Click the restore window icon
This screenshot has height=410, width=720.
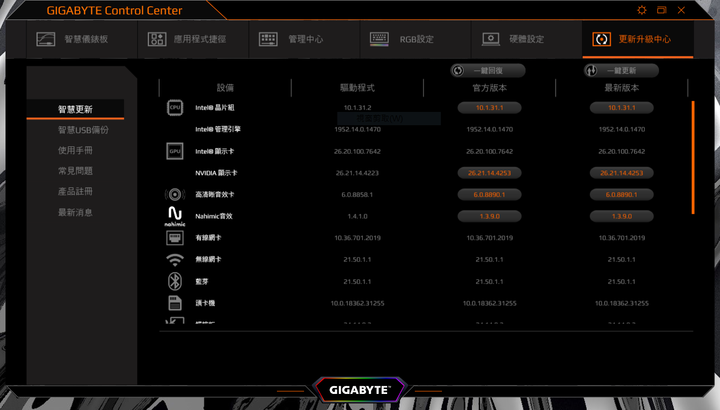pyautogui.click(x=662, y=10)
